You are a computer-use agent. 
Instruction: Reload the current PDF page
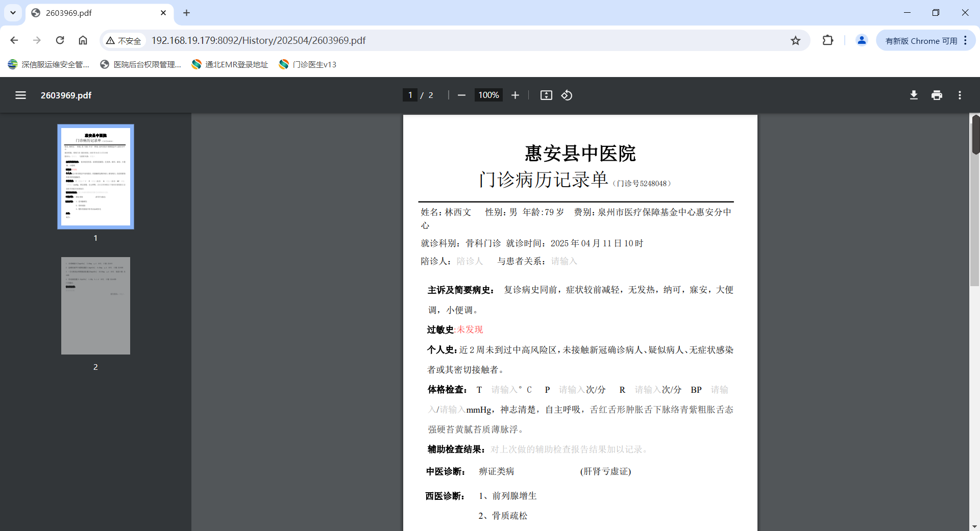(x=60, y=40)
